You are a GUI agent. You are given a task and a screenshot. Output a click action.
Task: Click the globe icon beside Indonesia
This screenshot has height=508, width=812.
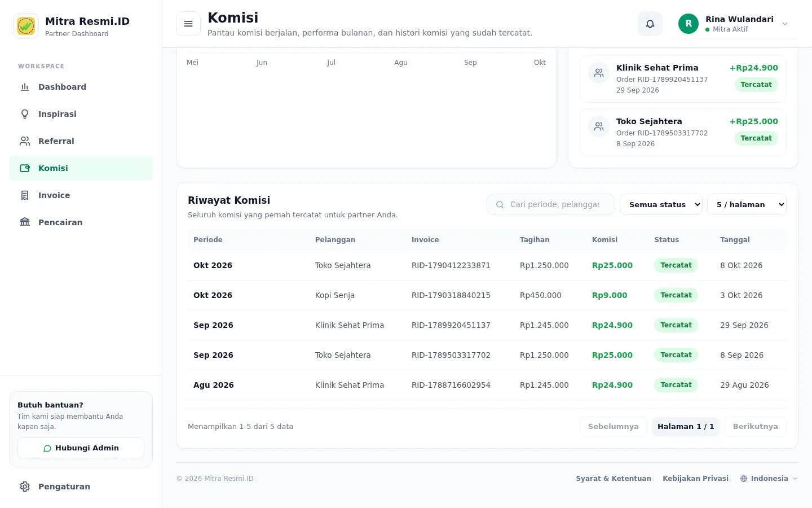tap(744, 479)
